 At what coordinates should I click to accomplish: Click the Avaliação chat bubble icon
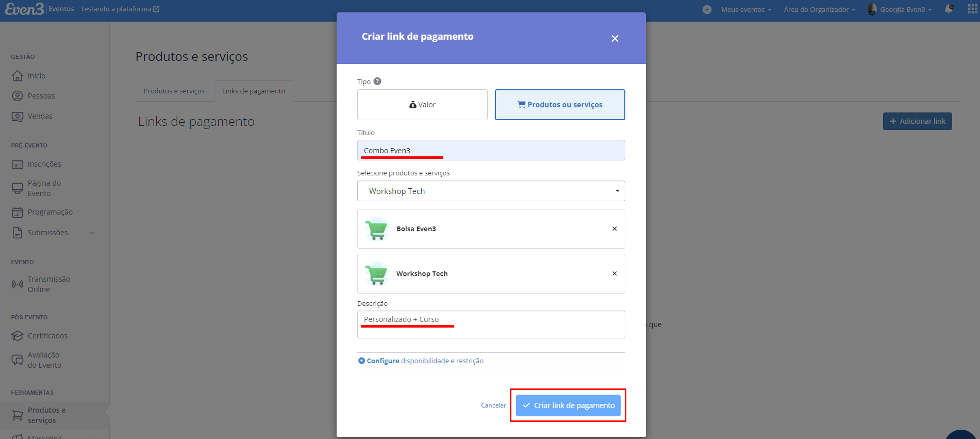(17, 360)
